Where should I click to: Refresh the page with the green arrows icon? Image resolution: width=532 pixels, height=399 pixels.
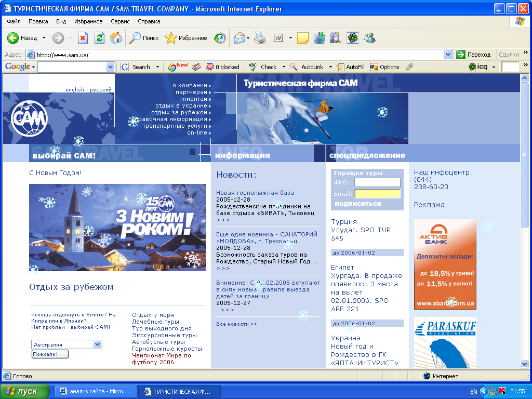[99, 38]
